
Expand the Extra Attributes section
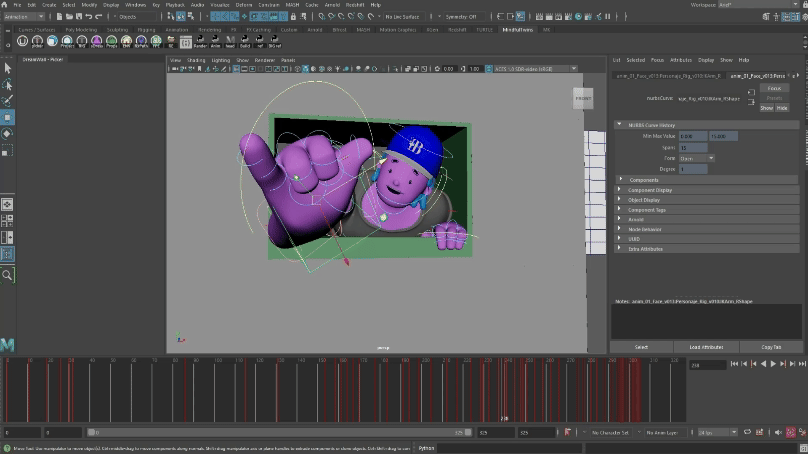[x=619, y=248]
